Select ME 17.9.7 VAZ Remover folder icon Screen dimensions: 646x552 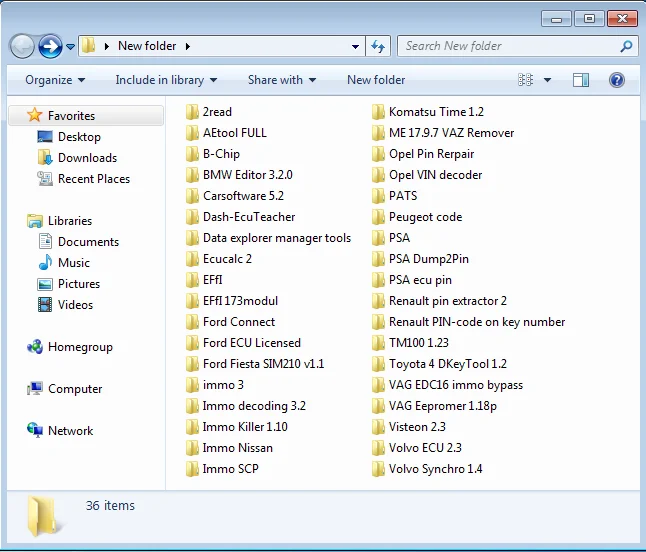coord(378,133)
